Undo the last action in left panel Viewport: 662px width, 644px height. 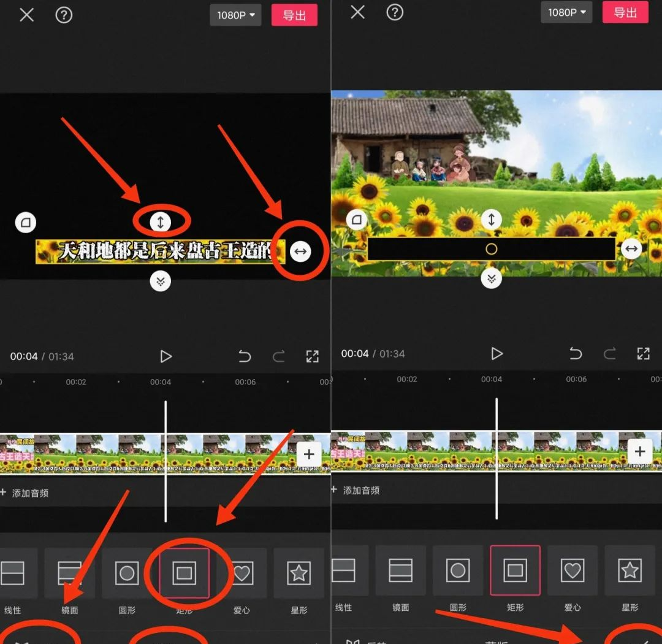point(245,356)
